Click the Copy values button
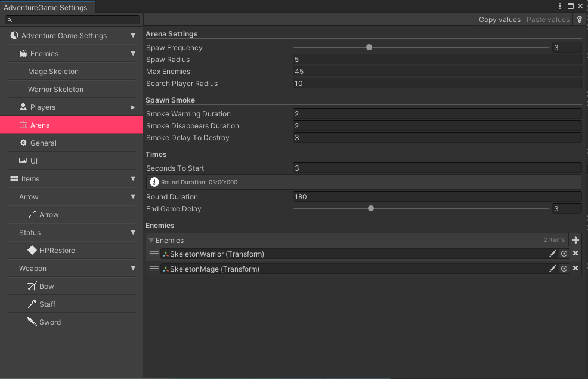 pyautogui.click(x=500, y=20)
